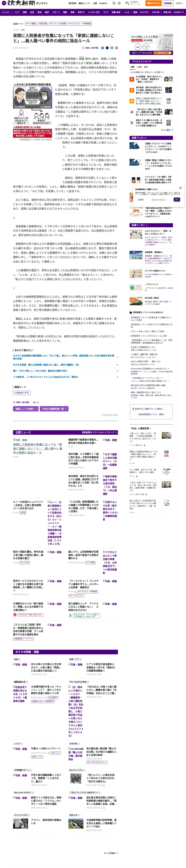Viewport: 186px width, 868px height.
Task: Open the 地域 navigation menu item
Action: [x=72, y=12]
